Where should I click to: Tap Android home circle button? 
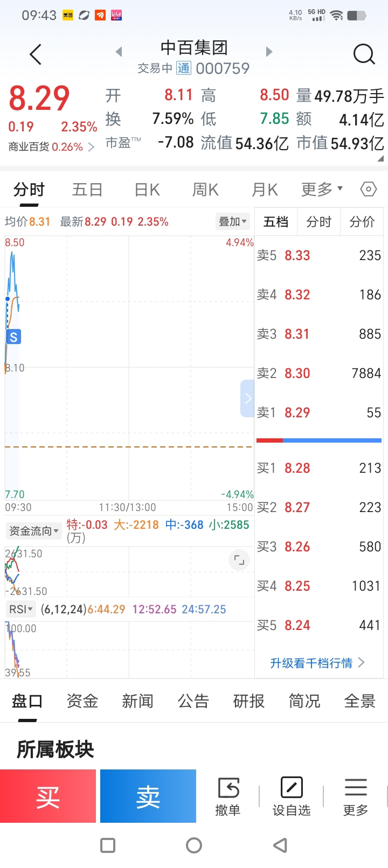(194, 845)
